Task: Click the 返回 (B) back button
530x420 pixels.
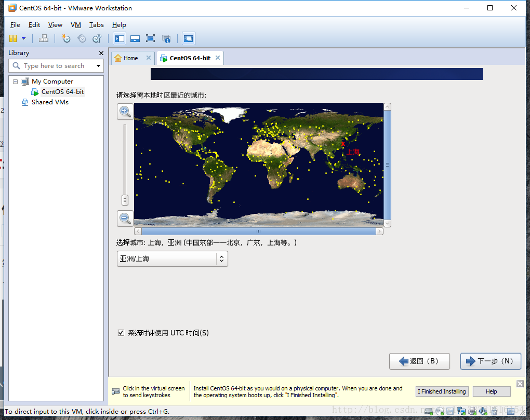Action: [x=419, y=361]
